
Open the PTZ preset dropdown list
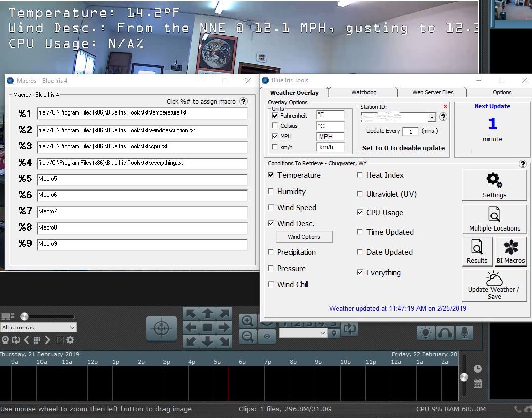(x=303, y=333)
